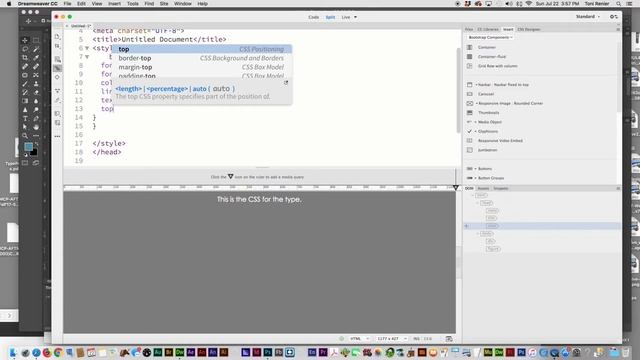
Task: Select the Dodge tool in Photoshop toolbar
Action: (36, 109)
